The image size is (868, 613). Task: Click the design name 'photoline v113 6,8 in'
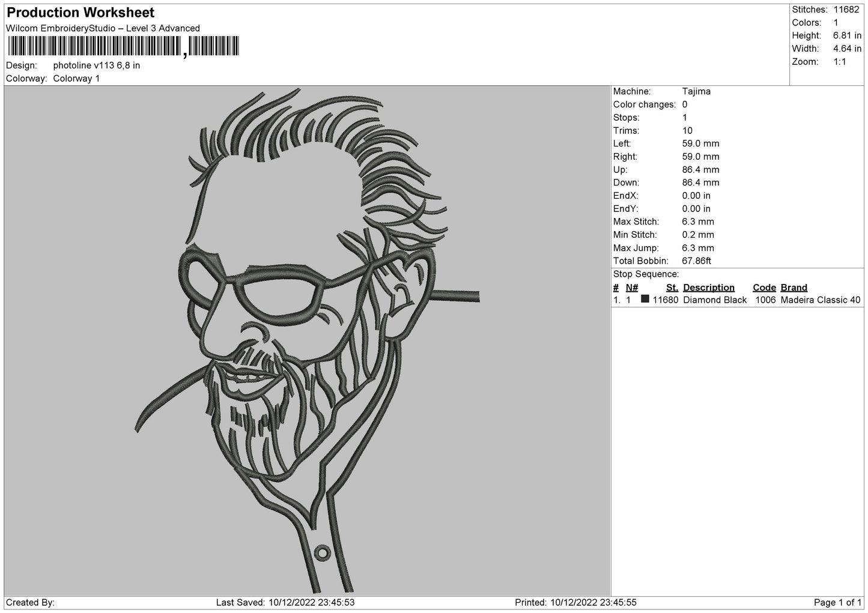97,65
